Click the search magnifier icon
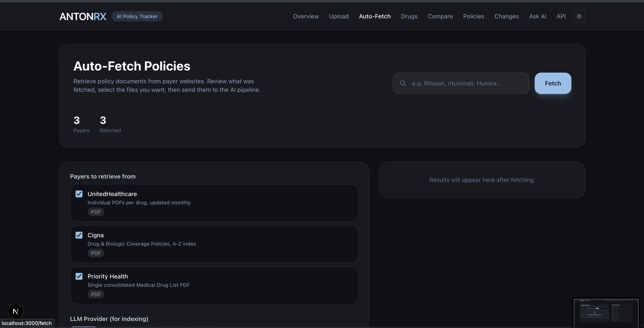Image resolution: width=644 pixels, height=328 pixels. click(x=403, y=83)
